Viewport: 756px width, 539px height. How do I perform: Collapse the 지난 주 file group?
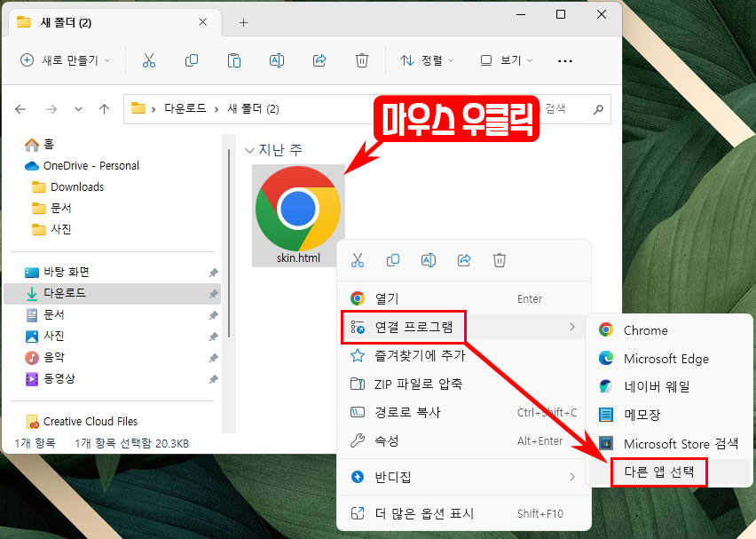click(x=249, y=150)
